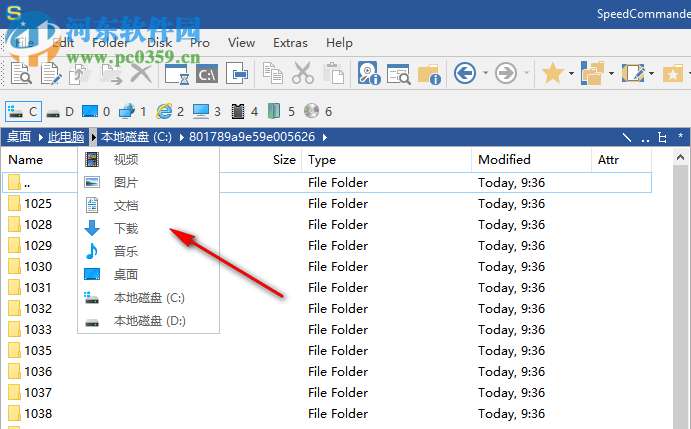Choose 文档 from the dropdown list
691x429 pixels.
(x=149, y=205)
